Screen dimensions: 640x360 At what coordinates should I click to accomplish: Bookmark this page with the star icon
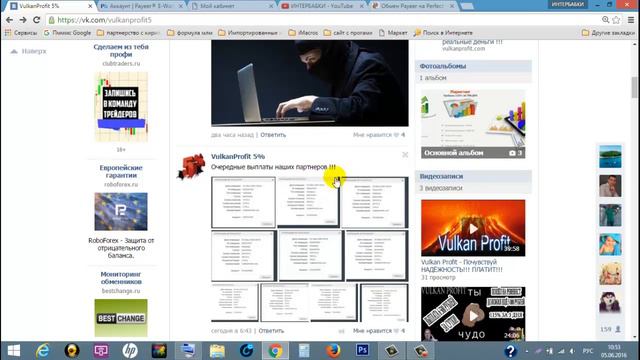[x=616, y=20]
